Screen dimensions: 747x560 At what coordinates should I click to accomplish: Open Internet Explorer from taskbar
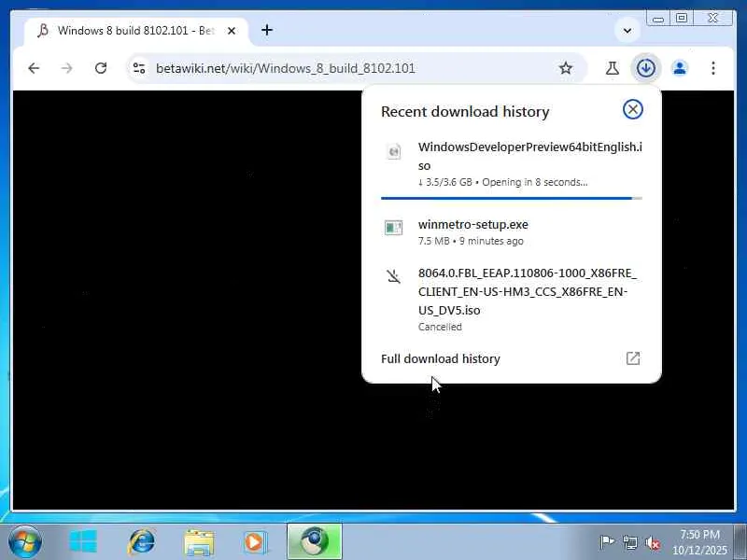[x=141, y=542]
